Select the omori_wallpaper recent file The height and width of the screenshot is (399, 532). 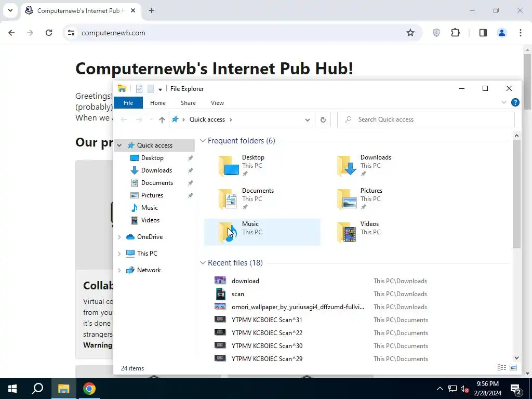(298, 307)
